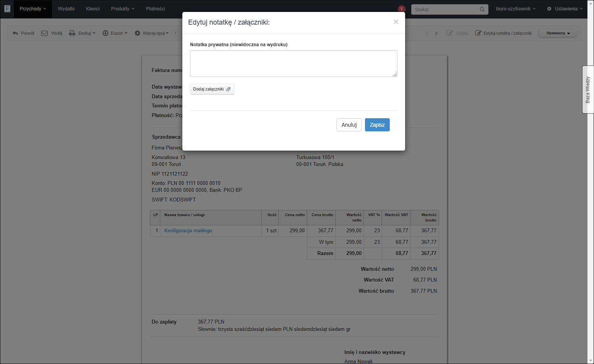Click the Konwaliowa 13 address text
The height and width of the screenshot is (364, 594).
point(168,157)
